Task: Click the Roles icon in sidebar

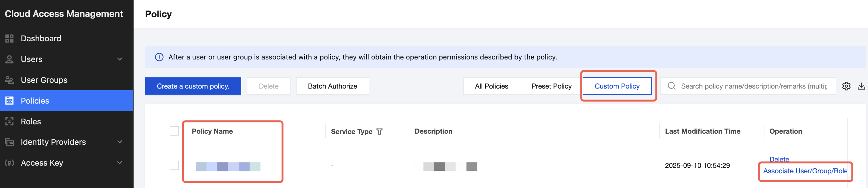Action: [10, 121]
